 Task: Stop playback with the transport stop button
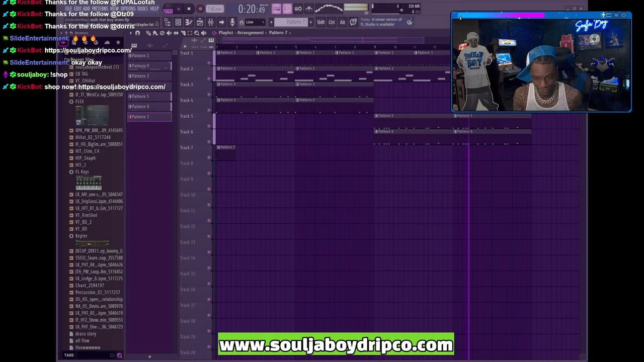(189, 9)
